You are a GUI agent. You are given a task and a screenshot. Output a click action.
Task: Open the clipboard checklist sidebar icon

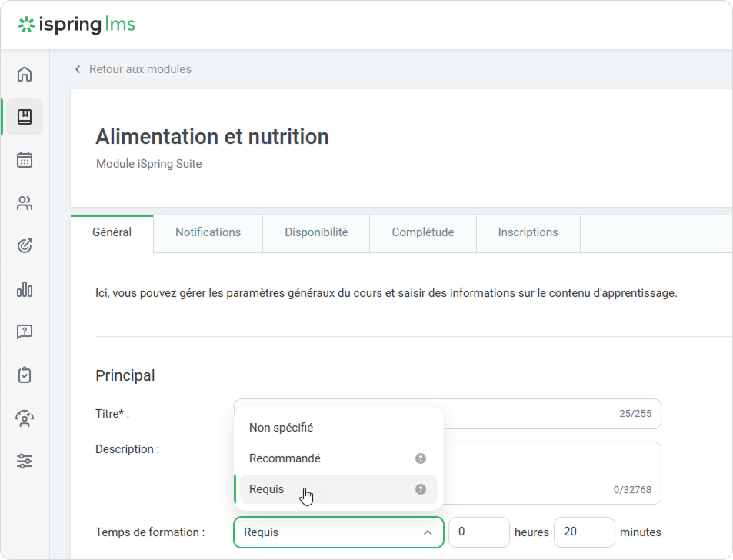tap(25, 375)
